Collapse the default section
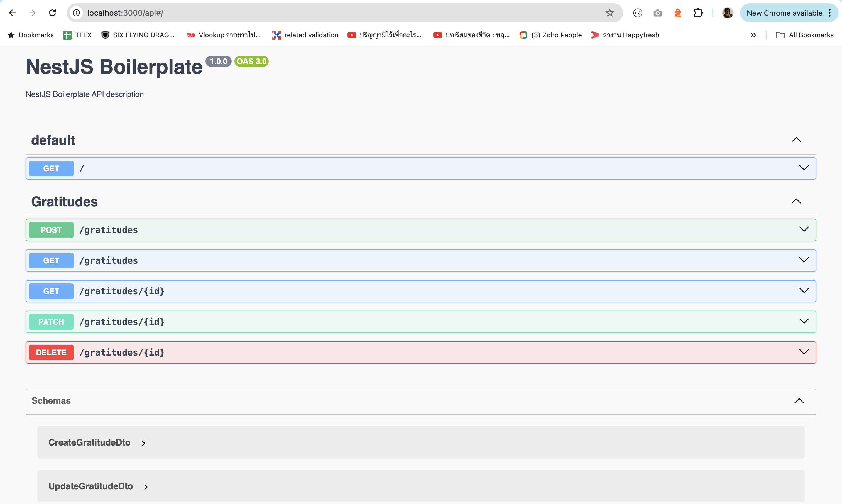 [796, 140]
